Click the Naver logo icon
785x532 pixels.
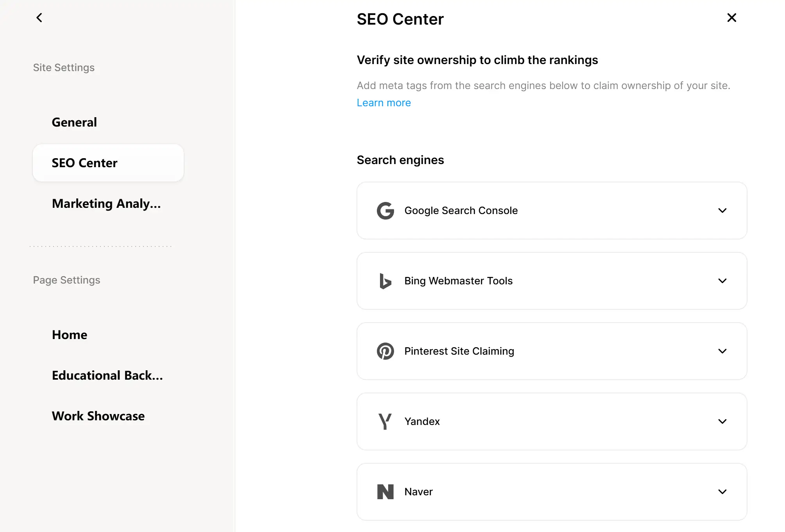[385, 492]
